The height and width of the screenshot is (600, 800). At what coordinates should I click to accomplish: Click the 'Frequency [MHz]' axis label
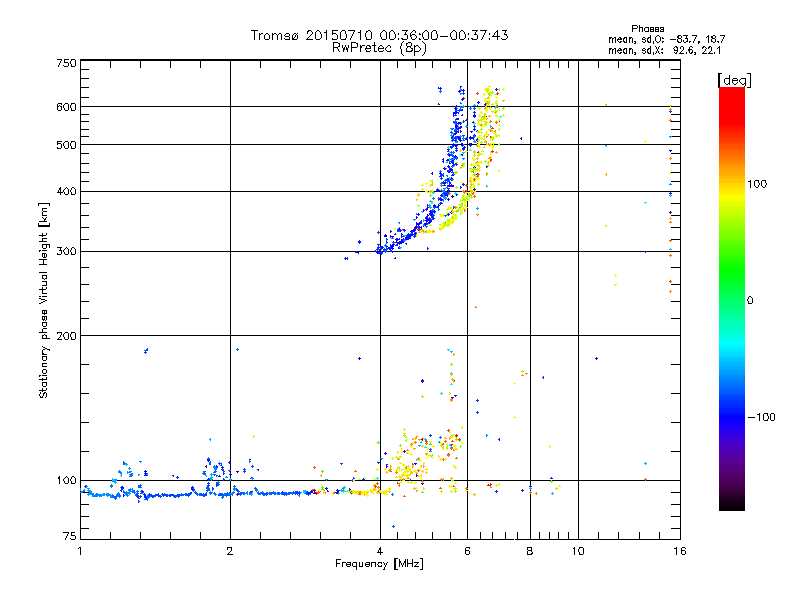[379, 564]
